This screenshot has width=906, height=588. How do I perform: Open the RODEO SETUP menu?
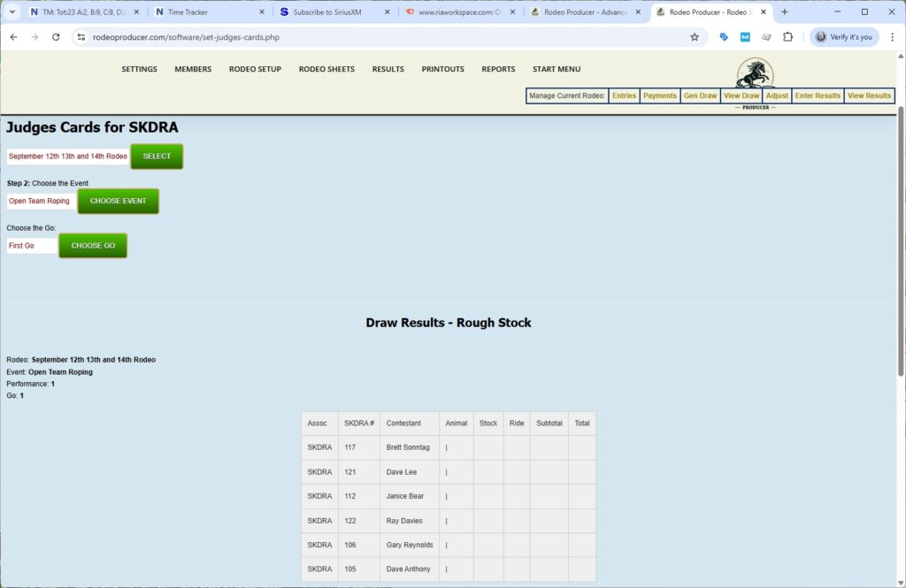255,69
